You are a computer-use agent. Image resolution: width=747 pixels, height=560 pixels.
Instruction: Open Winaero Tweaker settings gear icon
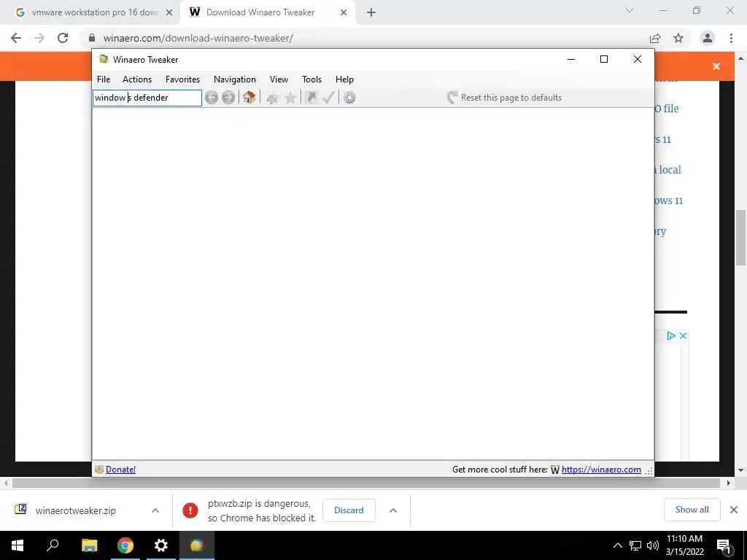349,98
